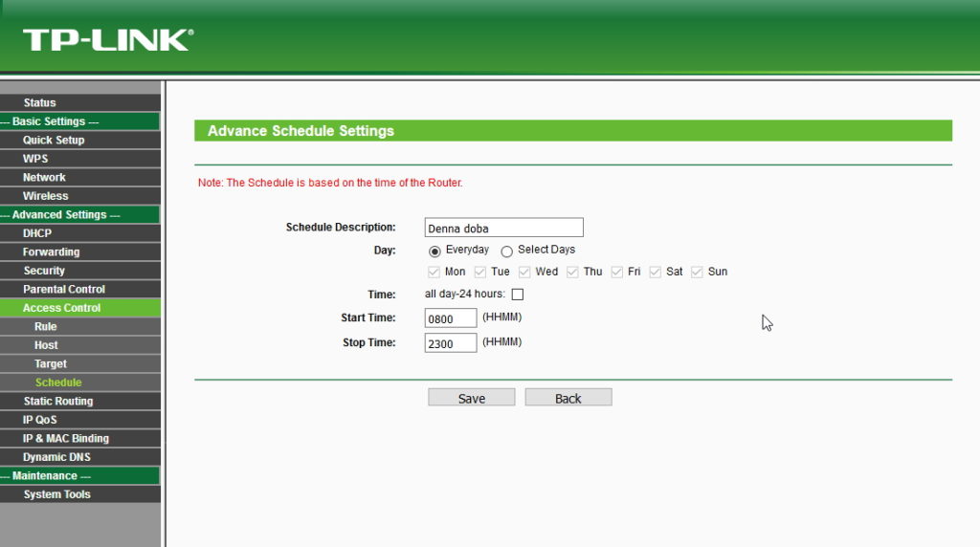The height and width of the screenshot is (547, 980).
Task: Toggle the Sun day checkbox
Action: click(x=697, y=272)
